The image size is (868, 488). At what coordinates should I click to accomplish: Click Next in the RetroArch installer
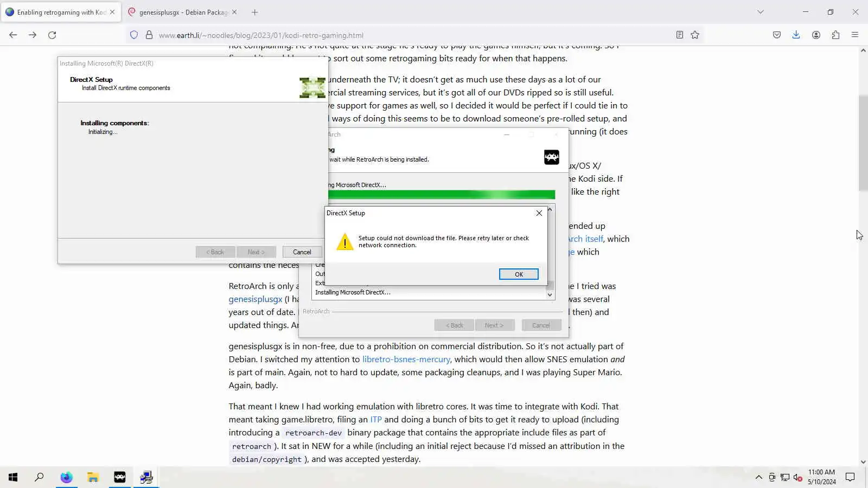[494, 325]
